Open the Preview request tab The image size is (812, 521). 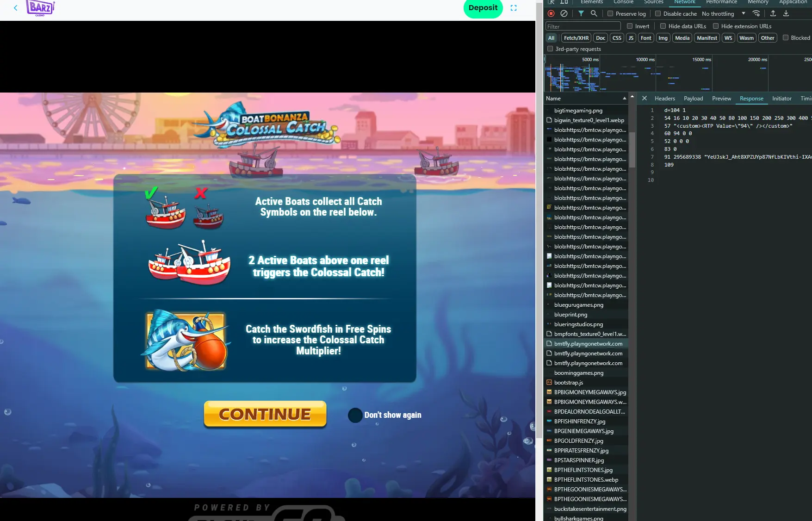pos(722,99)
